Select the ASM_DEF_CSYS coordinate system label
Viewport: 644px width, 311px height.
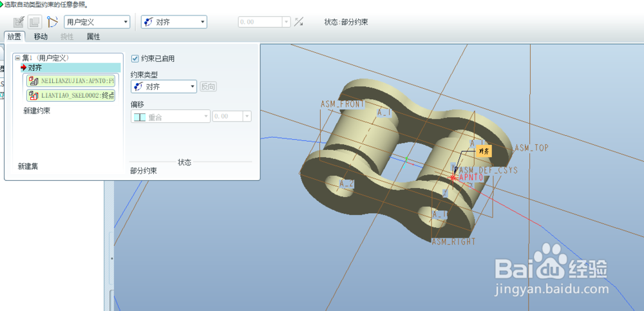(x=488, y=170)
